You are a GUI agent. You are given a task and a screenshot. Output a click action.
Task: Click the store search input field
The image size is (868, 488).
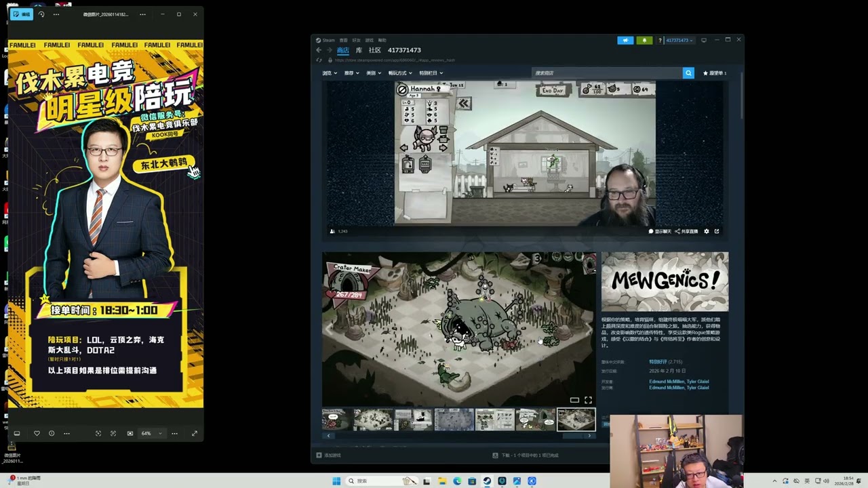pyautogui.click(x=607, y=73)
